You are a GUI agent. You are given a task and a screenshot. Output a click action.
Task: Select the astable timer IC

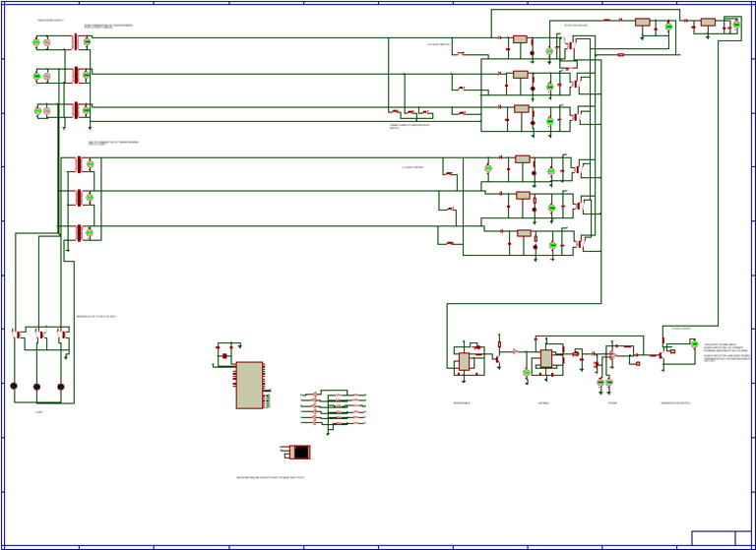546,358
